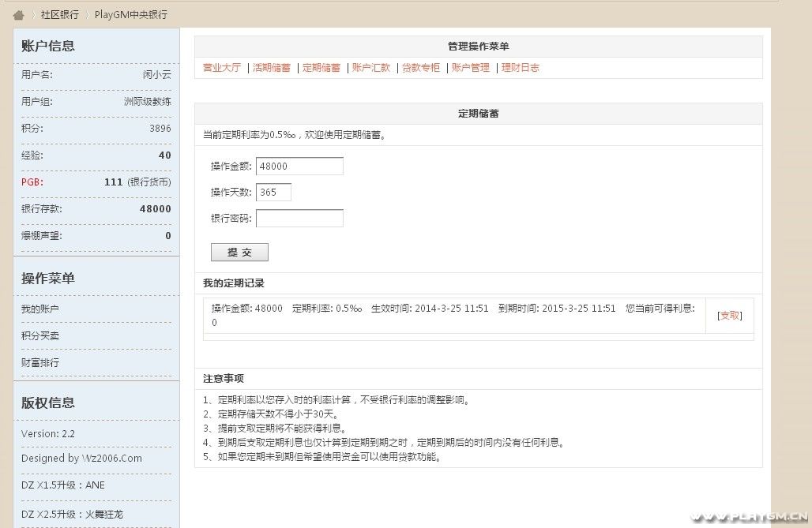Open 我的账户 in the sidebar menu
The width and height of the screenshot is (812, 528).
(x=40, y=309)
